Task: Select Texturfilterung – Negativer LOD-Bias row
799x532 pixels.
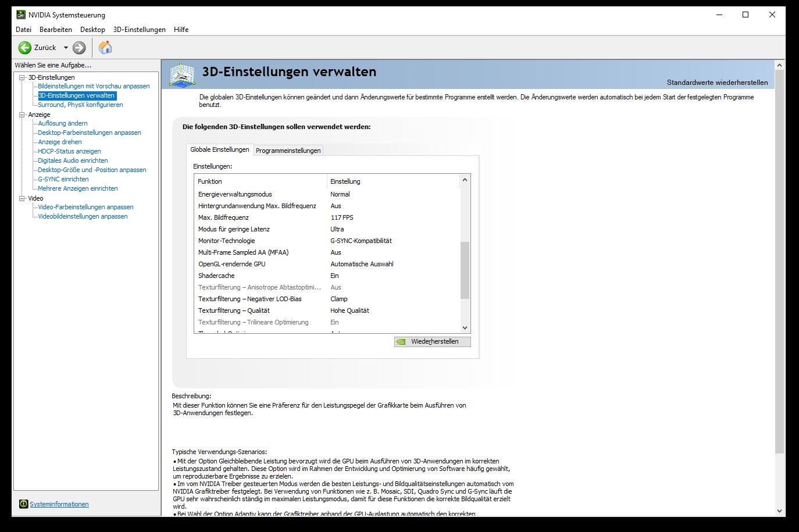Action: 327,299
